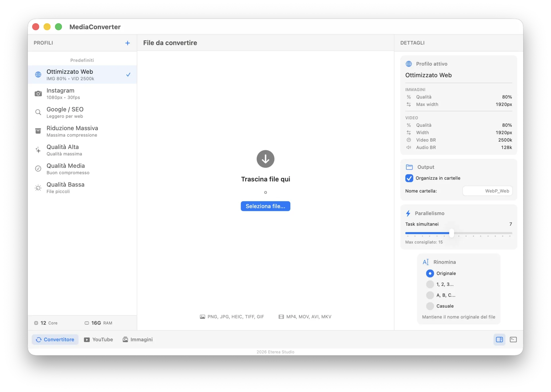Click the checkmark circle icon for Qualità Media
This screenshot has height=392, width=551.
coord(38,169)
